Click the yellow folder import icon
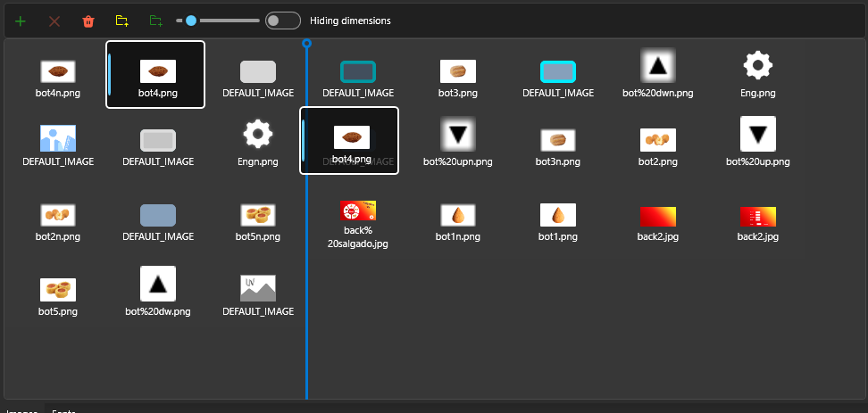Viewport: 868px width, 413px height. (x=122, y=21)
